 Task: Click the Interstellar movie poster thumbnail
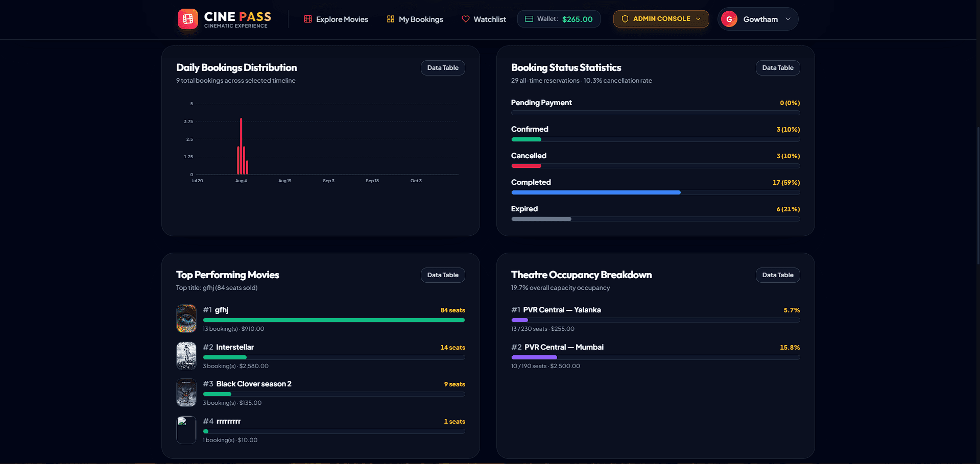tap(186, 356)
